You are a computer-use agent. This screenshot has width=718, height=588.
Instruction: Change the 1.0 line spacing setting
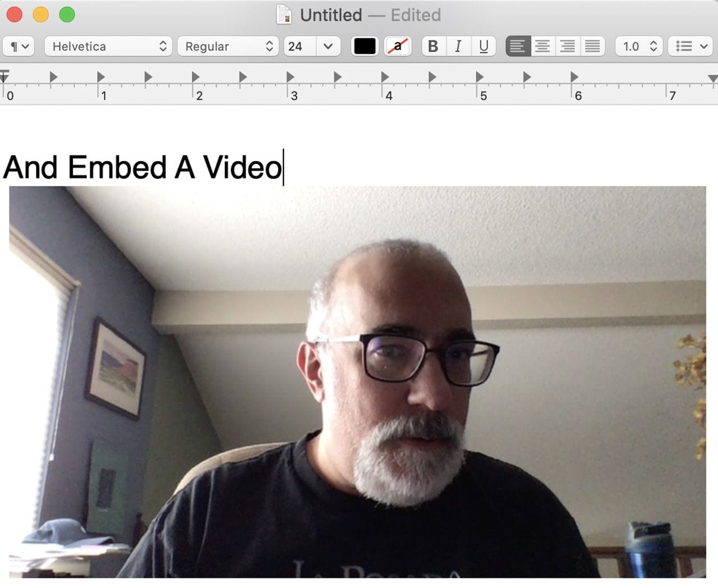pos(639,47)
